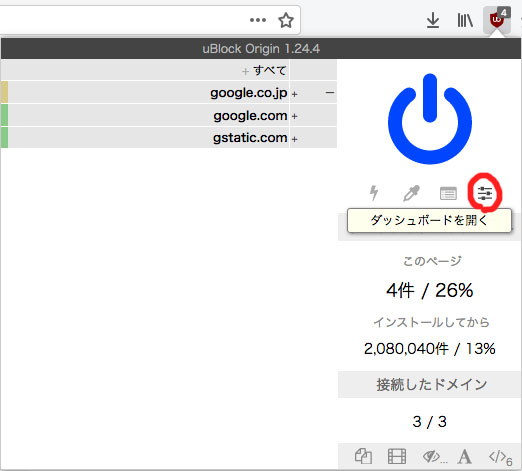Toggle large media element blocking
Screen dimensions: 522x471
397,456
